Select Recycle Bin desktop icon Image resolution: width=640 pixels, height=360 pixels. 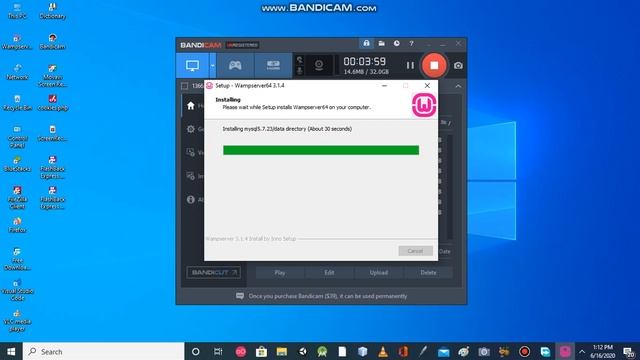(17, 103)
